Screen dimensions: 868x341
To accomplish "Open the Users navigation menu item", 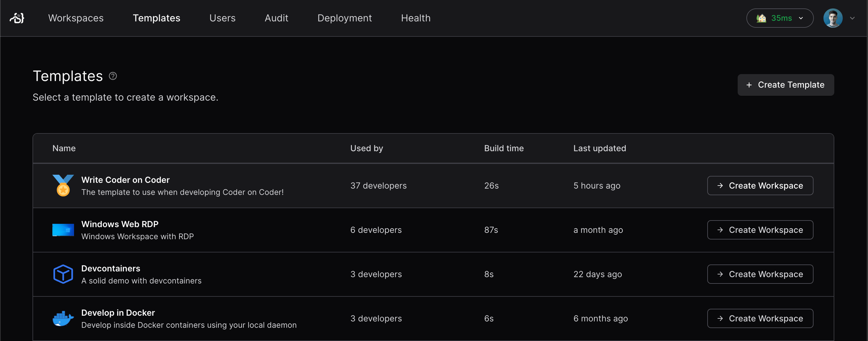I will point(222,18).
